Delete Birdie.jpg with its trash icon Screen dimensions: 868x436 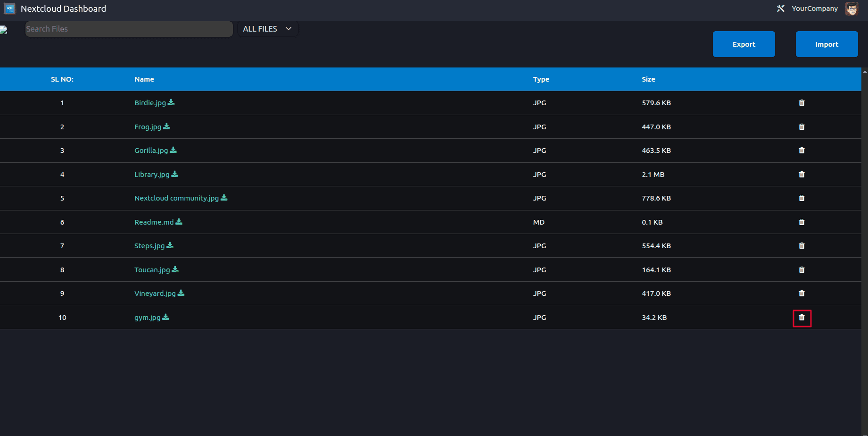point(802,103)
